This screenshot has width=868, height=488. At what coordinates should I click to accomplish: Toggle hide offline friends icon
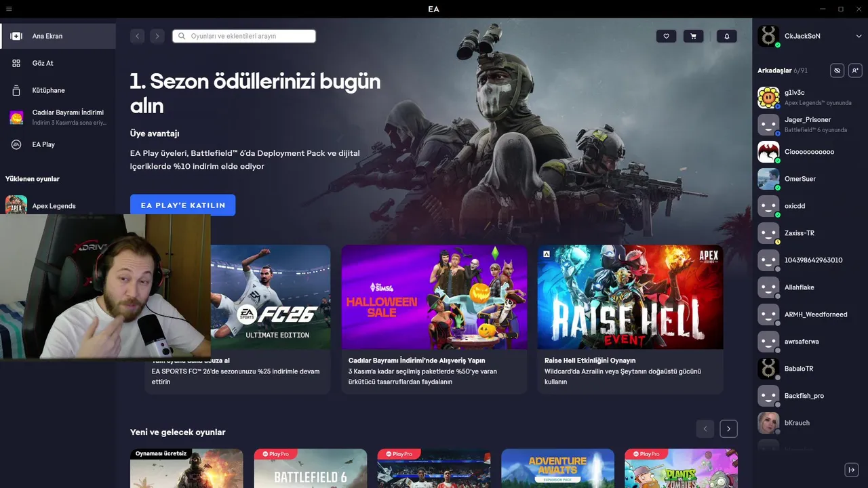coord(837,70)
